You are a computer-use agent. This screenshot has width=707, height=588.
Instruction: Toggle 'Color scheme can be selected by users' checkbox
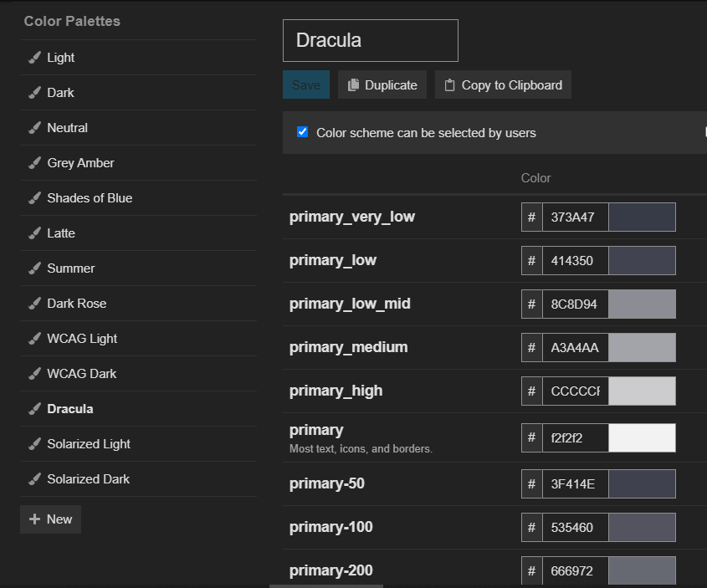pos(303,132)
